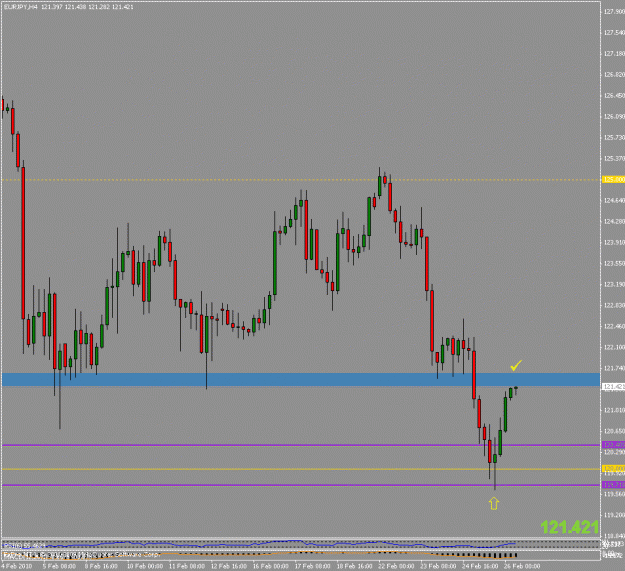Image resolution: width=625 pixels, height=571 pixels.
Task: Click the latest candle beside the blue zone
Action: (516, 390)
